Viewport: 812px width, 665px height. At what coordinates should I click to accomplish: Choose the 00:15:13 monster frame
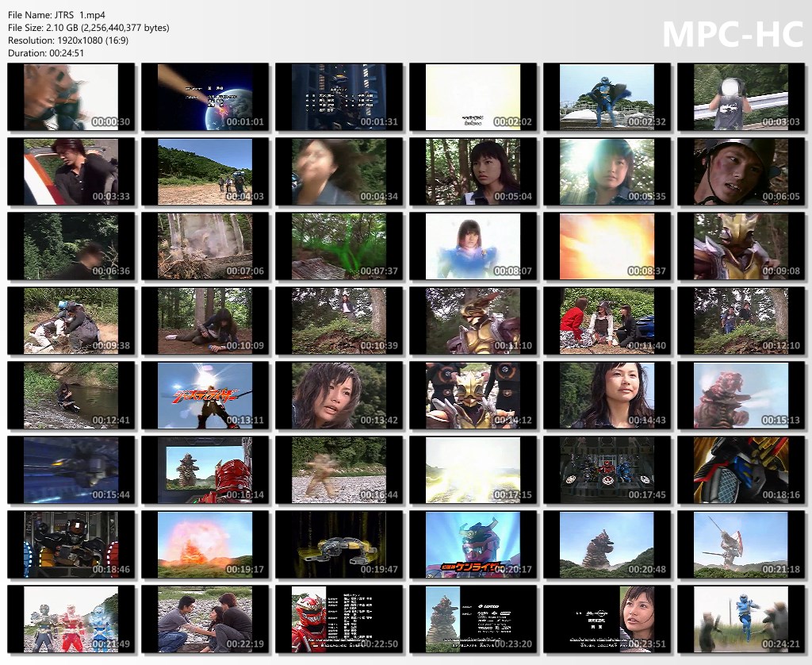[x=741, y=395]
